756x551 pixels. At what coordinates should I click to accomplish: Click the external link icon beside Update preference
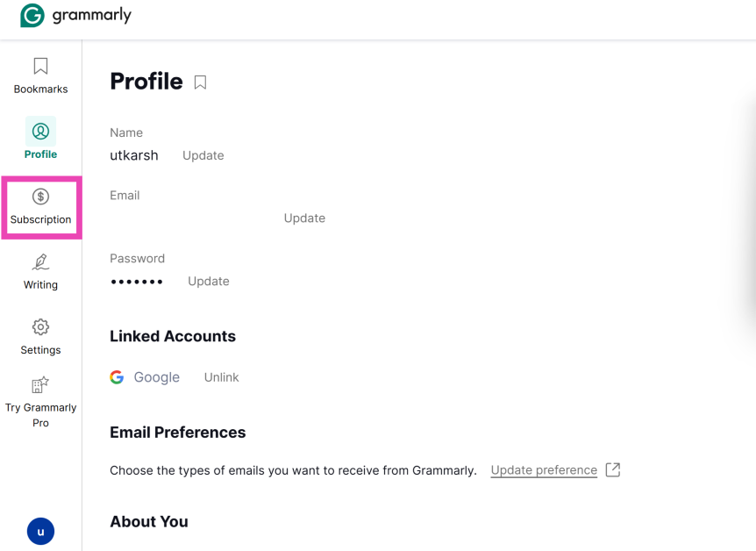(x=613, y=469)
